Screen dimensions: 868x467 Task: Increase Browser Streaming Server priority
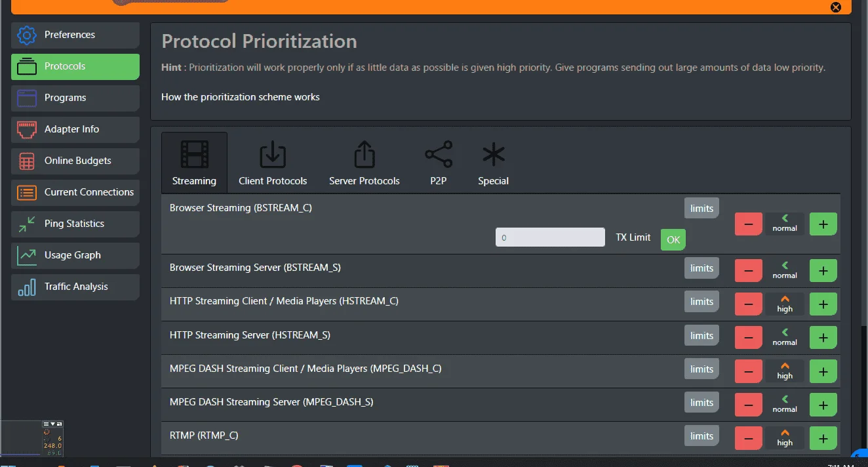click(823, 271)
